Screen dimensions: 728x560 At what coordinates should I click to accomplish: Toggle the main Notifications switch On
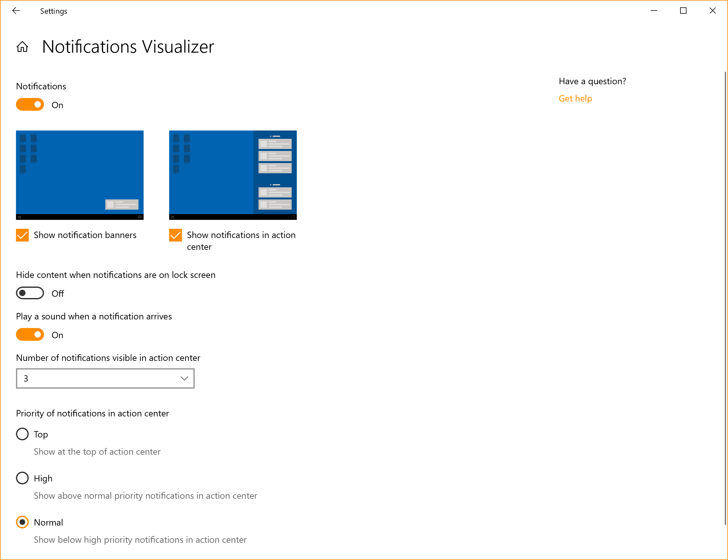click(30, 105)
